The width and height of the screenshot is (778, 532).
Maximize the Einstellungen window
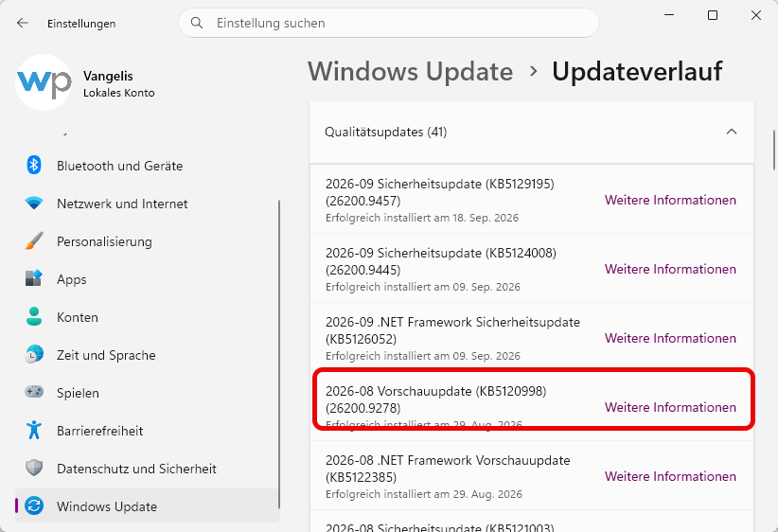[x=712, y=15]
